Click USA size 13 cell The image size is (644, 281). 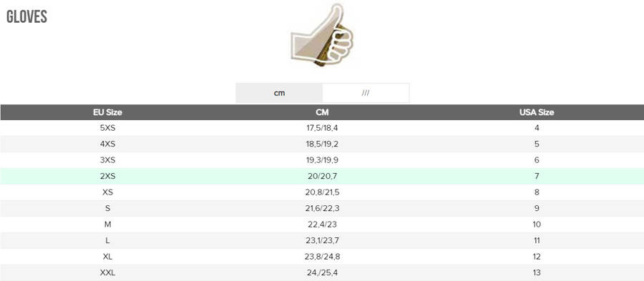click(x=537, y=273)
